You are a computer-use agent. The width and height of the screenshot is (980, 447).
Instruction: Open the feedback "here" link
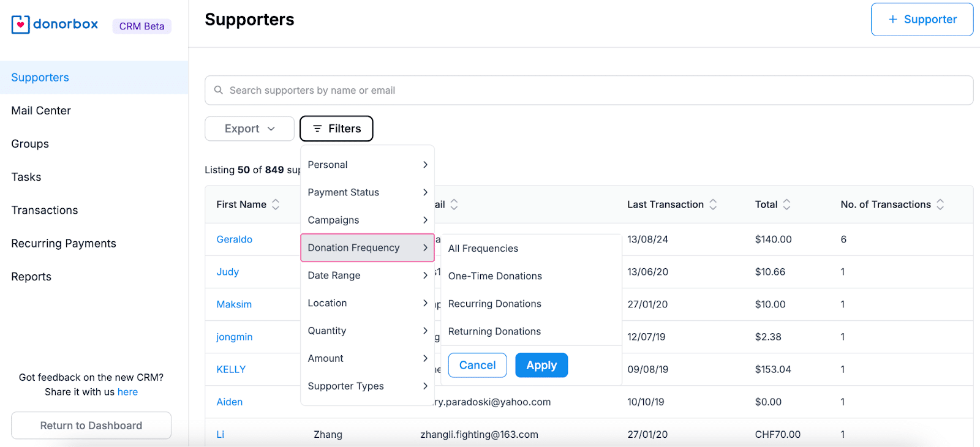pyautogui.click(x=127, y=392)
